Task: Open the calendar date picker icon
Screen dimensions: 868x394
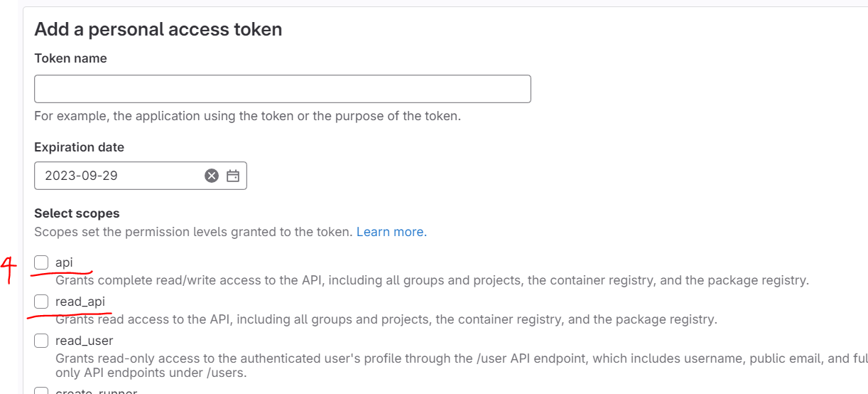Action: [233, 176]
